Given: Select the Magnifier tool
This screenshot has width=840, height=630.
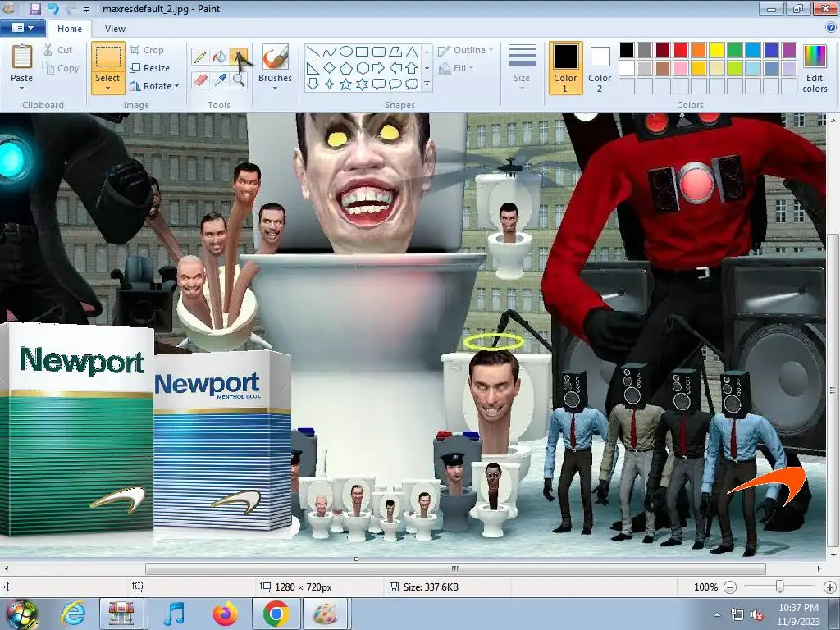Looking at the screenshot, I should point(239,80).
